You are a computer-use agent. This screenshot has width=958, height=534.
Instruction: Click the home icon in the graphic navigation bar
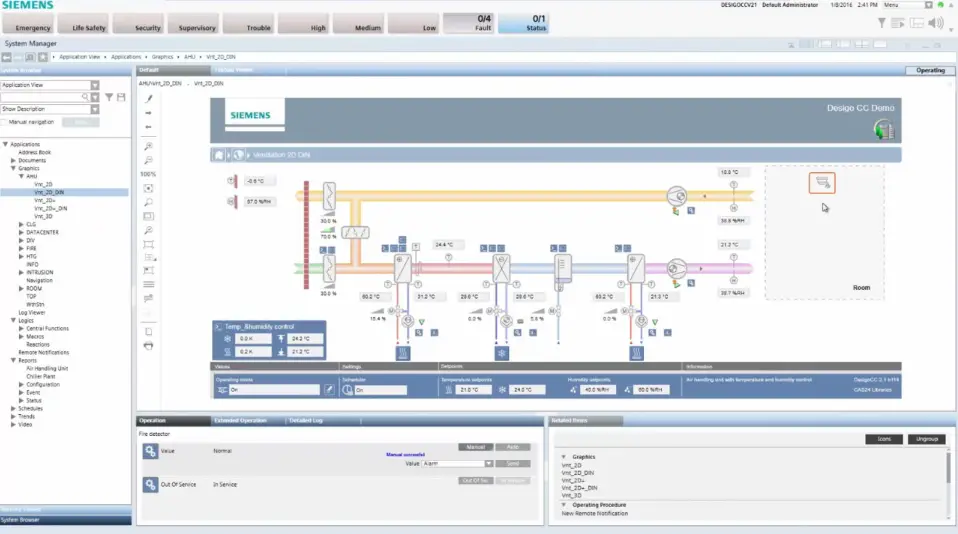coord(218,155)
